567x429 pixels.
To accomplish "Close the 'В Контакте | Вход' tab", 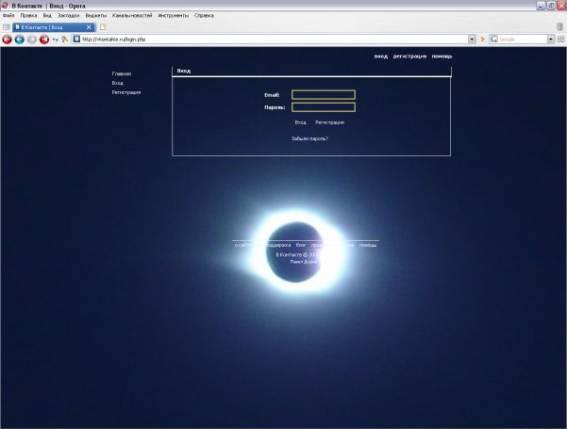I will pos(89,27).
